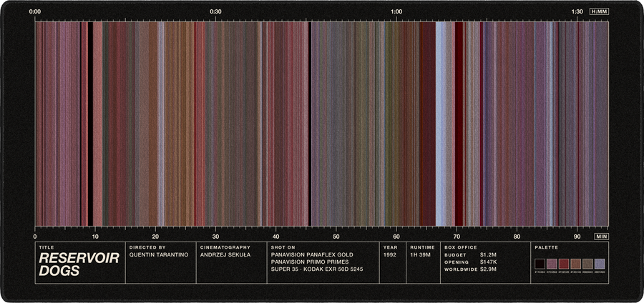644x303 pixels.
Task: Pick the crimson red palette swatch
Action: click(x=564, y=264)
